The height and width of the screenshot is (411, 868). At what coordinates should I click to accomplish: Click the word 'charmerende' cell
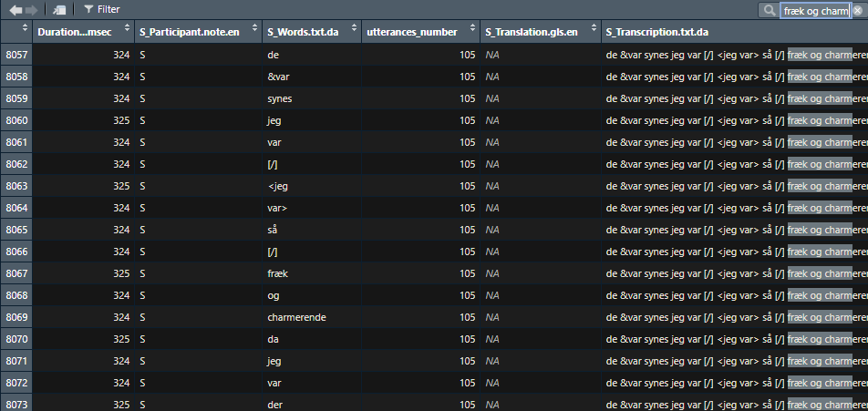[x=296, y=317]
